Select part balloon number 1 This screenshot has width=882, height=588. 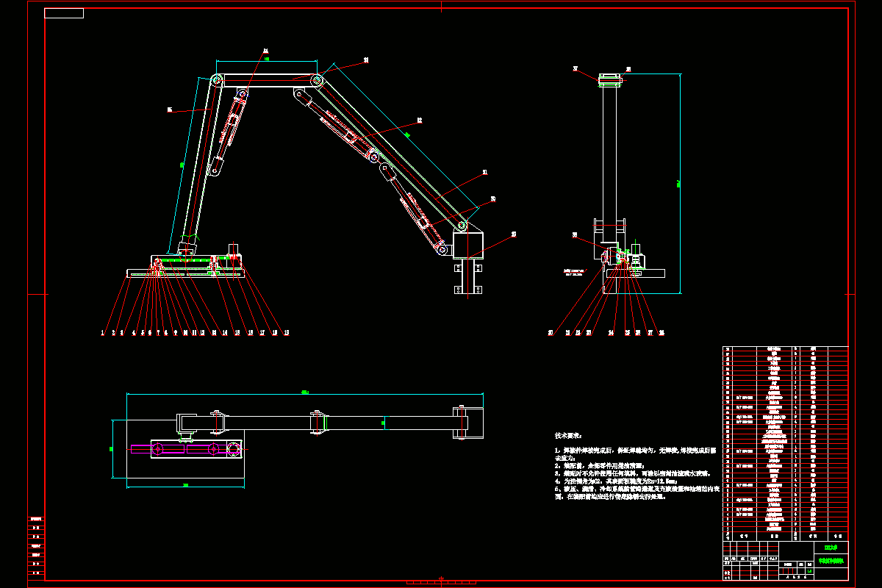coord(102,333)
